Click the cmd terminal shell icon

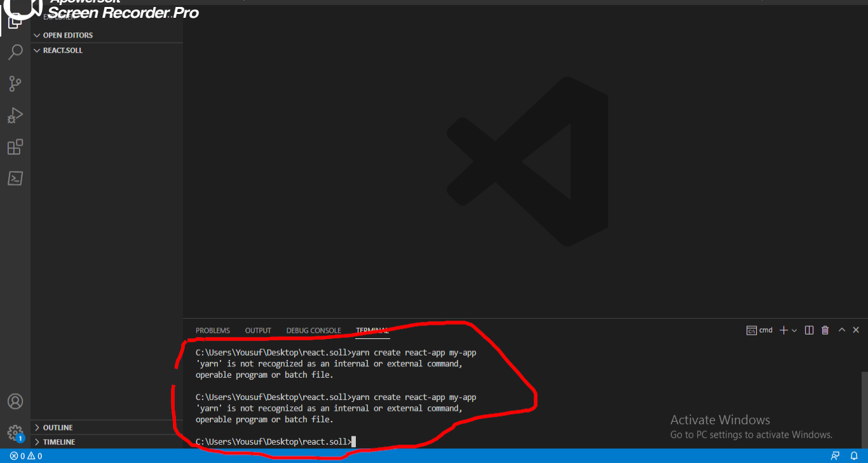(x=752, y=330)
